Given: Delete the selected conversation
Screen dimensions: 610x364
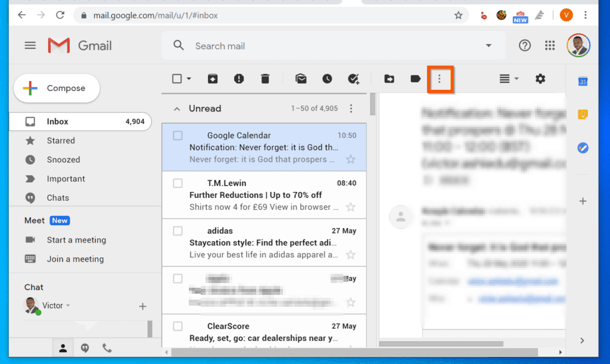Looking at the screenshot, I should [x=265, y=78].
